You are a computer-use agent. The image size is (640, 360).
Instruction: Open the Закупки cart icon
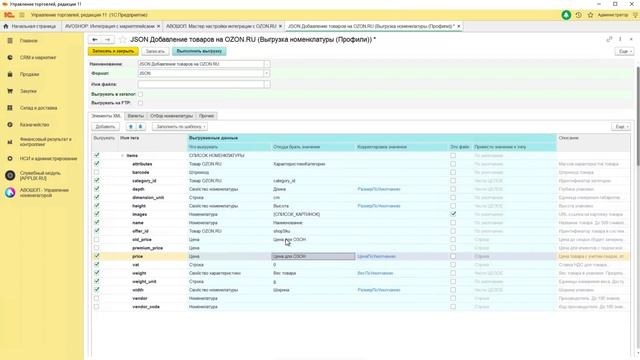[10, 91]
